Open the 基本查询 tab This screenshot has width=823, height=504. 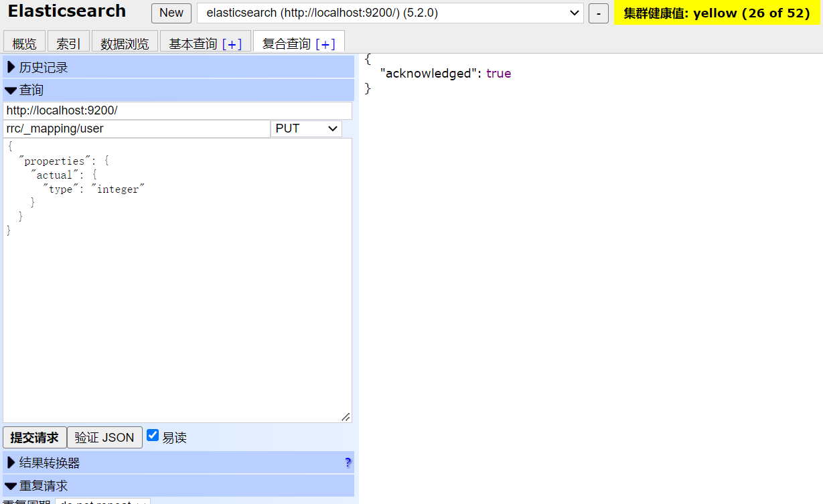[x=193, y=44]
